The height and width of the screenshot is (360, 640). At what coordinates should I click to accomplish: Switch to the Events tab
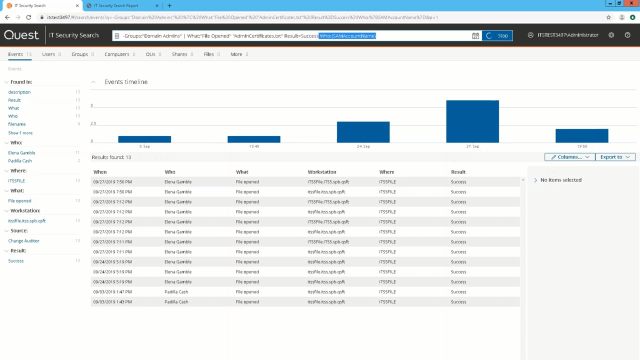(x=19, y=54)
